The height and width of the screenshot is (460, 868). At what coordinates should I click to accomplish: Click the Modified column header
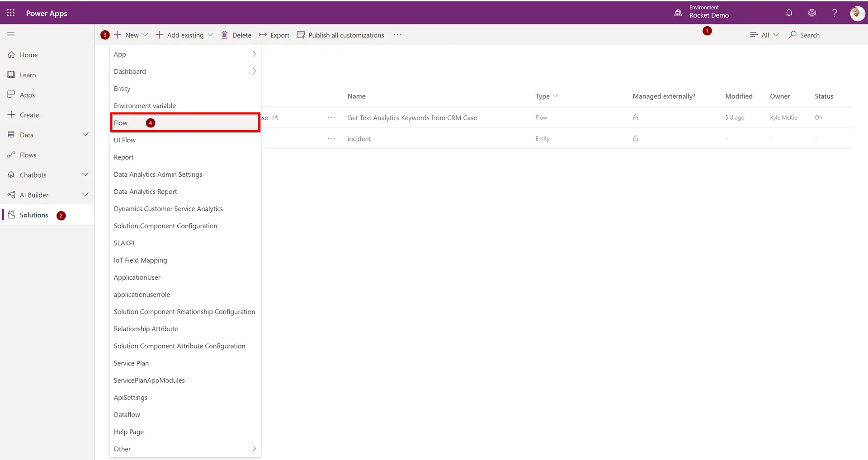[x=739, y=96]
